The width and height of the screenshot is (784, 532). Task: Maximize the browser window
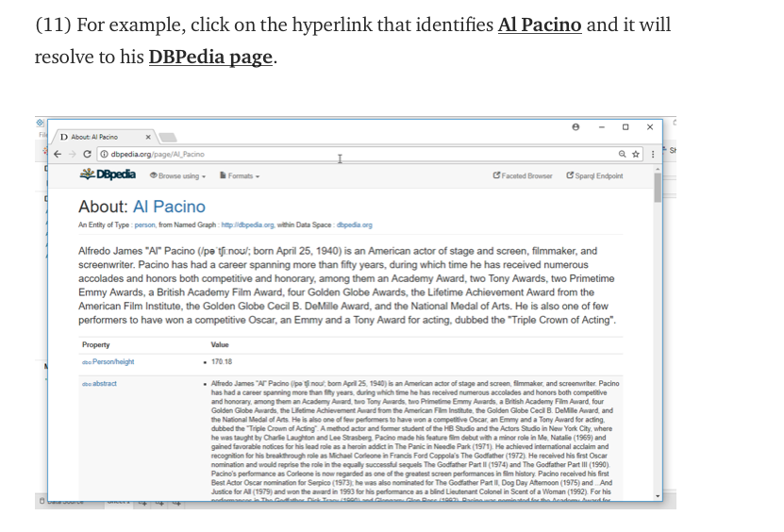[x=625, y=127]
